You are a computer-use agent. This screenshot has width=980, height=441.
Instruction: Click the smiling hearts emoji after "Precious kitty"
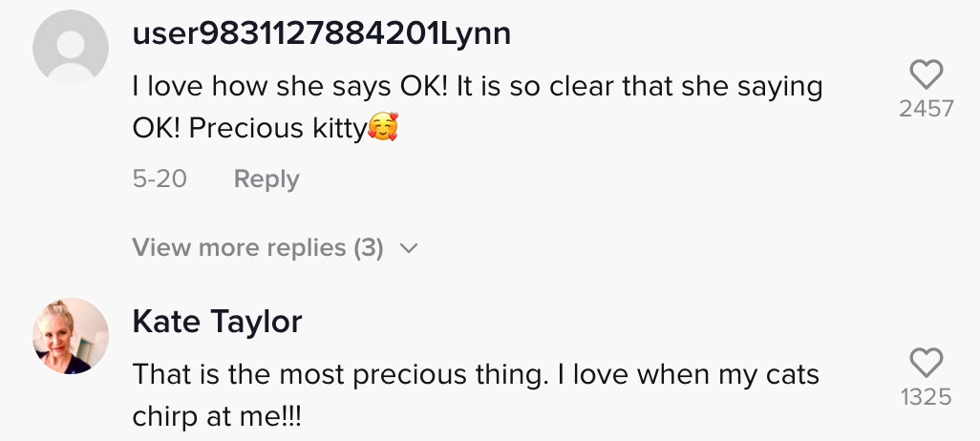[x=382, y=128]
